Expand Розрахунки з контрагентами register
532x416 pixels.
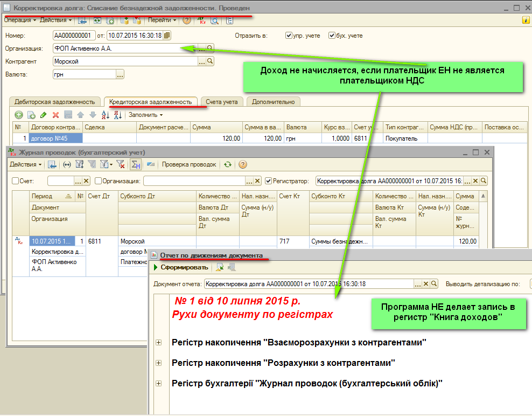159,363
